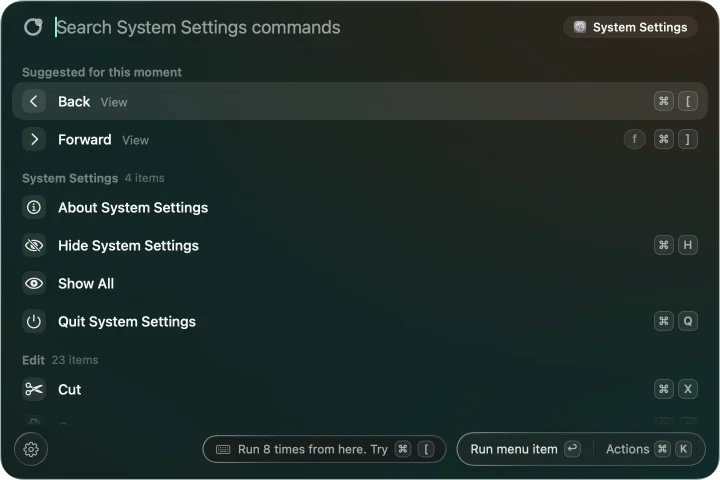
Task: Select Quit System Settings command
Action: (x=360, y=322)
